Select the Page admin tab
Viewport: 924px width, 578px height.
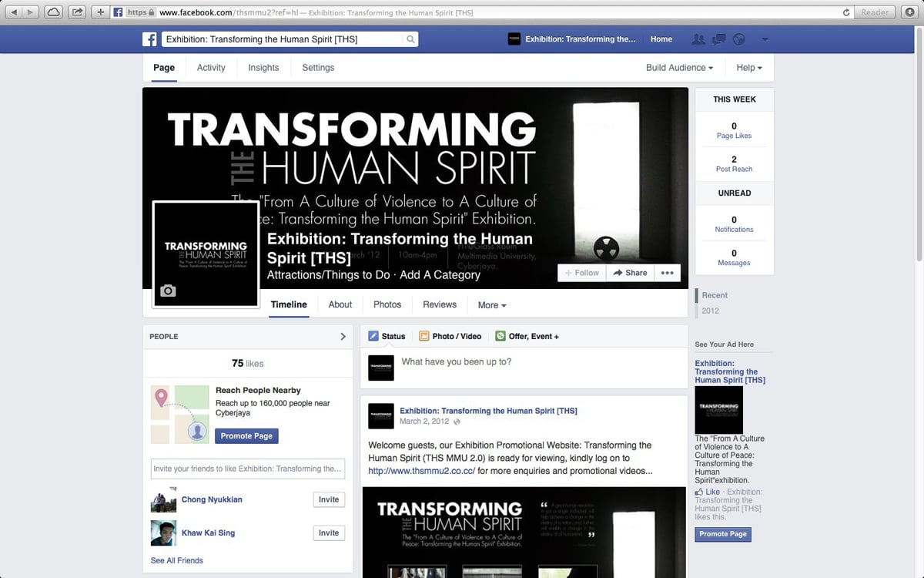tap(164, 68)
